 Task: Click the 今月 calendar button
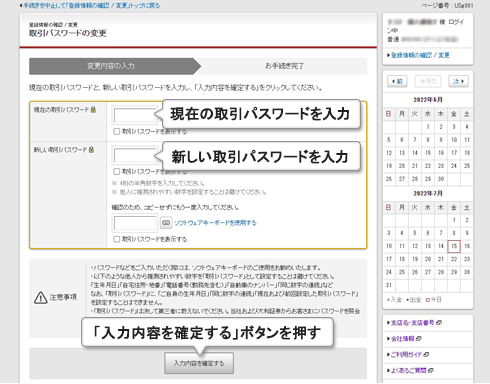pos(428,81)
